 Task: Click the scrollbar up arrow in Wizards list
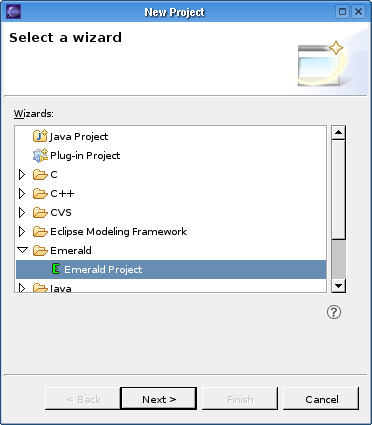tap(338, 133)
